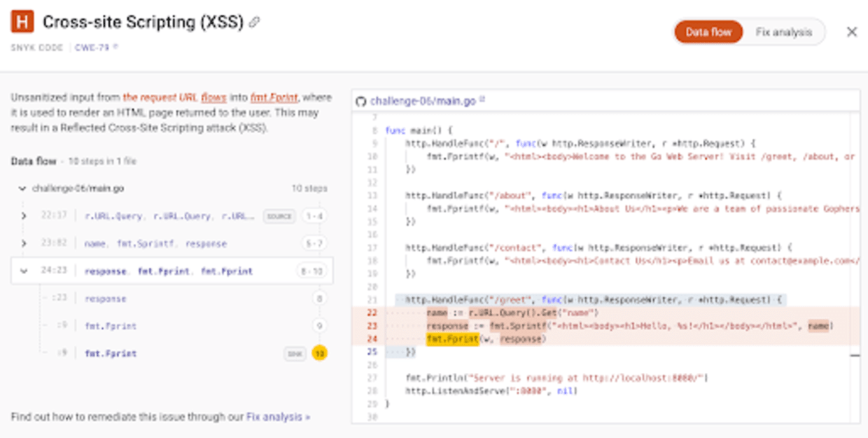Click line number 21 in code gutter
The image size is (868, 438).
(x=372, y=300)
